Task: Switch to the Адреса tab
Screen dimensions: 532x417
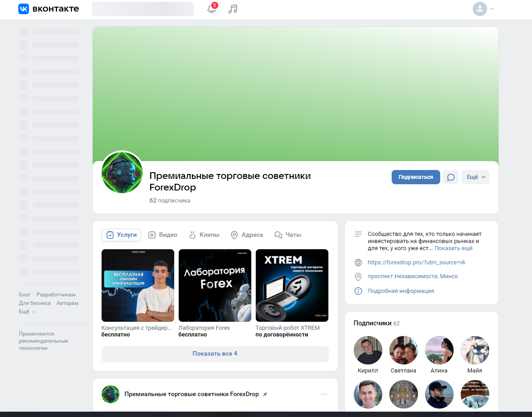Action: (x=247, y=235)
